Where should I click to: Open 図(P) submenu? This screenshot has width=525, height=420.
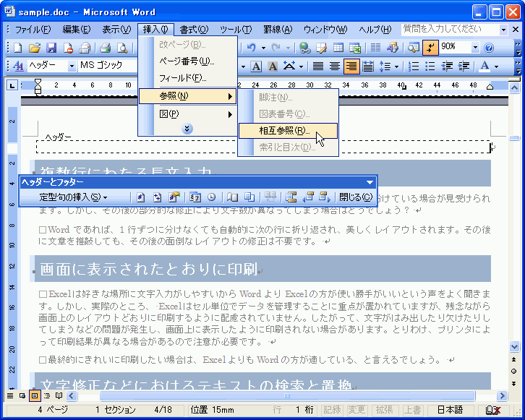tap(187, 114)
